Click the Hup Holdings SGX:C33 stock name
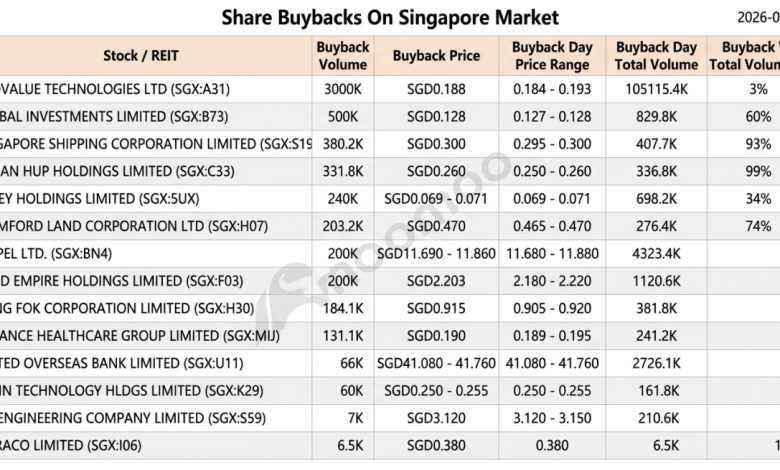Screen dimensions: 780x470 click(117, 172)
